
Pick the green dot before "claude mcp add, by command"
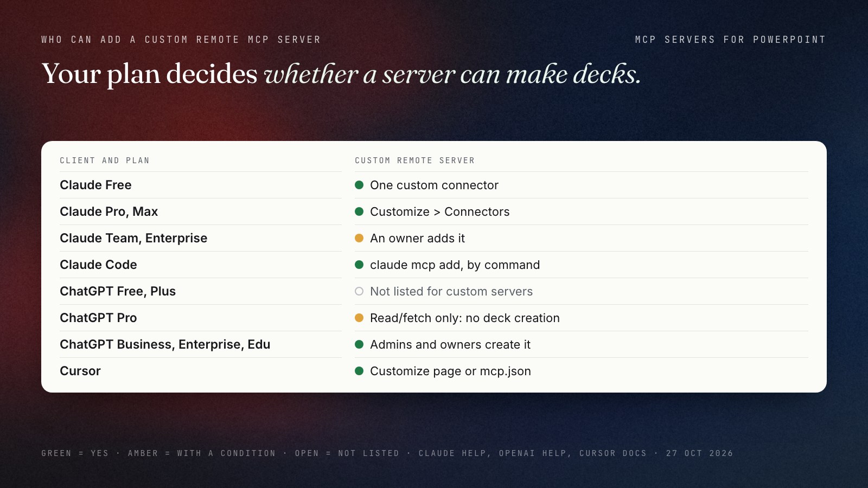(x=359, y=265)
